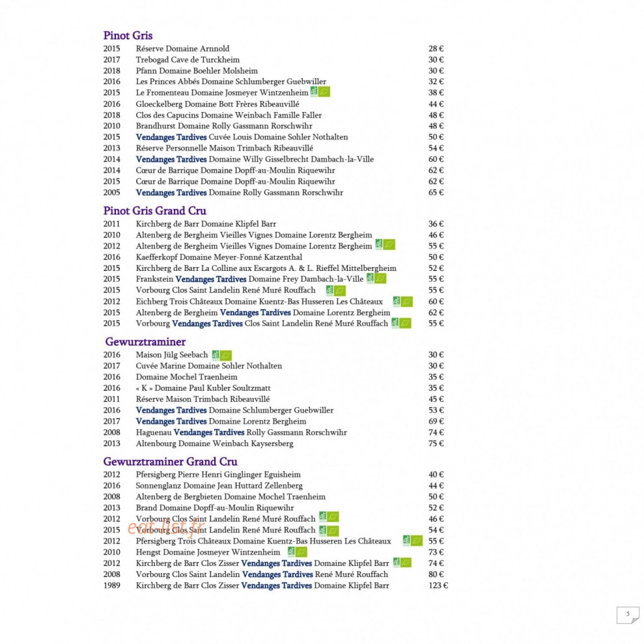644x644 pixels.
Task: Click the Gewurztraminer Grand Cru heading
Action: [170, 462]
